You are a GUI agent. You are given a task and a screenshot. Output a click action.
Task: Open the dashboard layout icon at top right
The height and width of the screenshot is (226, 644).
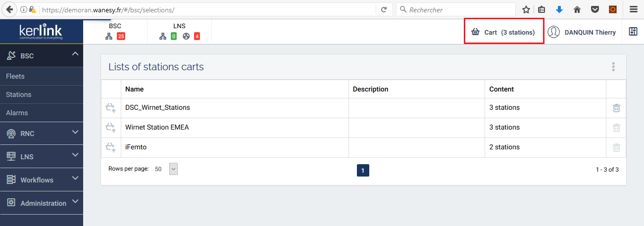633,32
